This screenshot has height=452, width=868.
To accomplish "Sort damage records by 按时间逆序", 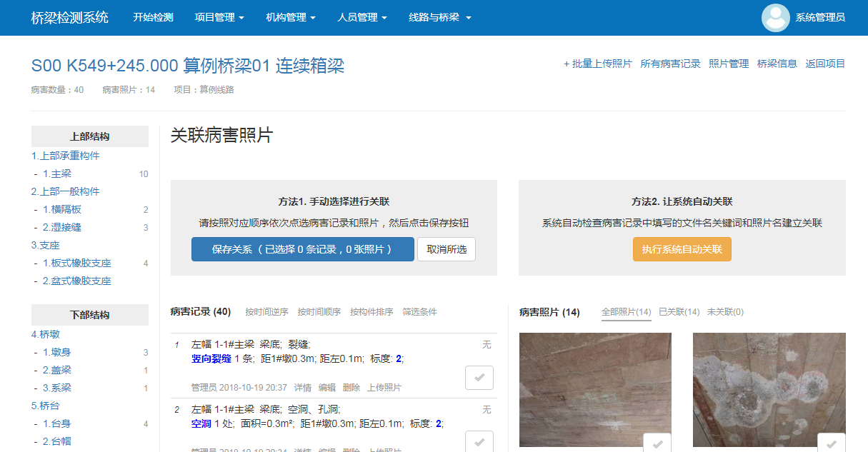I will [266, 312].
